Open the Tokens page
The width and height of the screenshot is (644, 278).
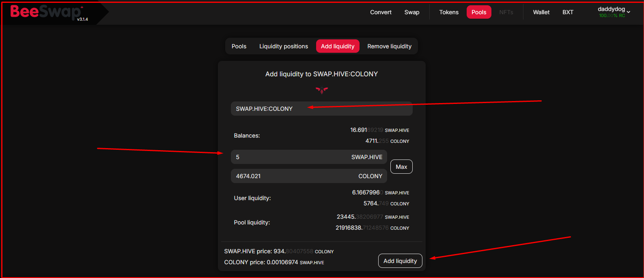click(x=449, y=12)
